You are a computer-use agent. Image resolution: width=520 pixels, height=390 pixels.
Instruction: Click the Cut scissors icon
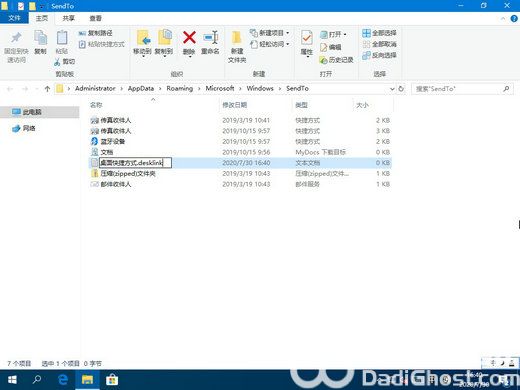point(57,61)
